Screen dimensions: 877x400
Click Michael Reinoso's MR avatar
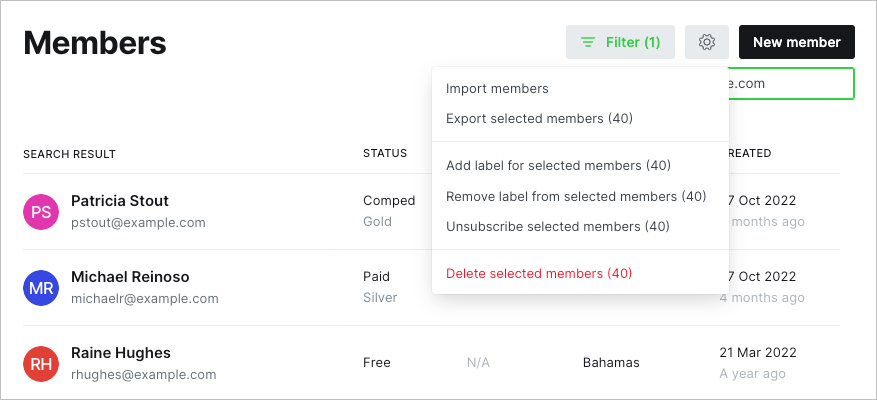coord(41,288)
